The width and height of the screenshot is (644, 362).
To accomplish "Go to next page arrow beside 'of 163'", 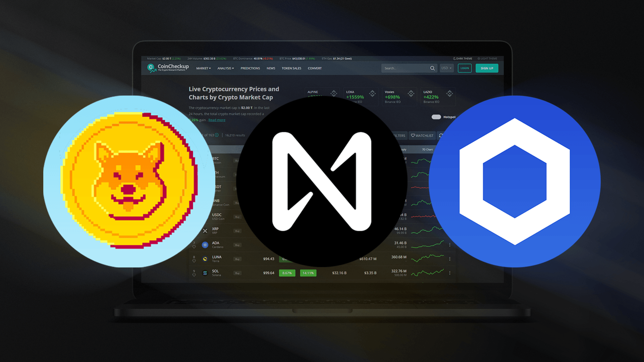I will click(x=217, y=135).
